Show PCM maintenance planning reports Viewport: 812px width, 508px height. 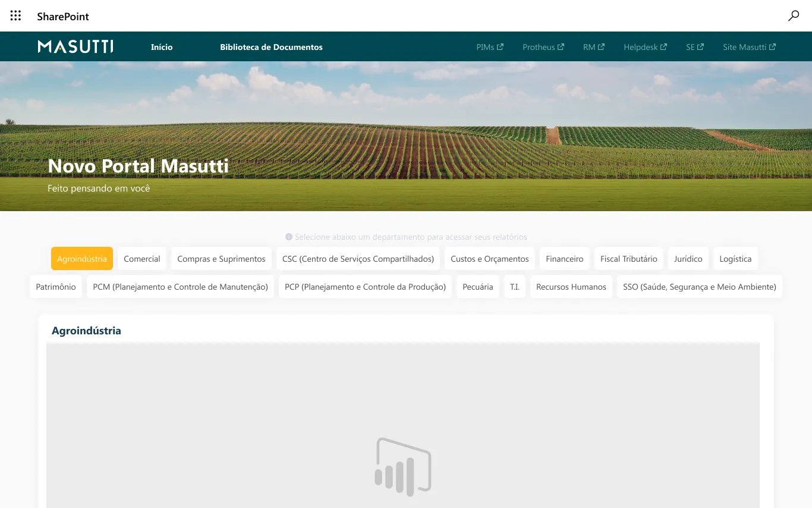[x=181, y=287]
